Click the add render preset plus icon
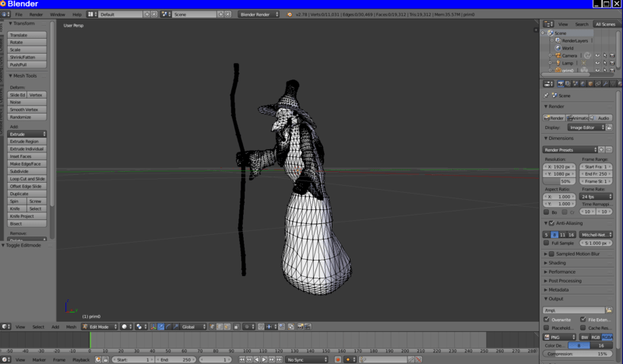The image size is (623, 364). click(x=602, y=149)
